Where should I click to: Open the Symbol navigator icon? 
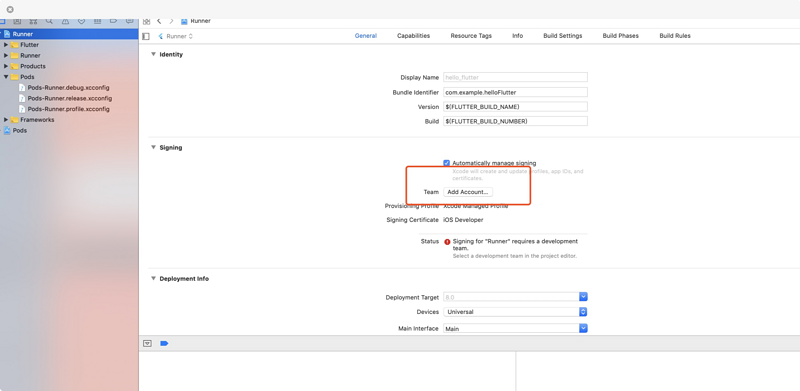[x=33, y=21]
